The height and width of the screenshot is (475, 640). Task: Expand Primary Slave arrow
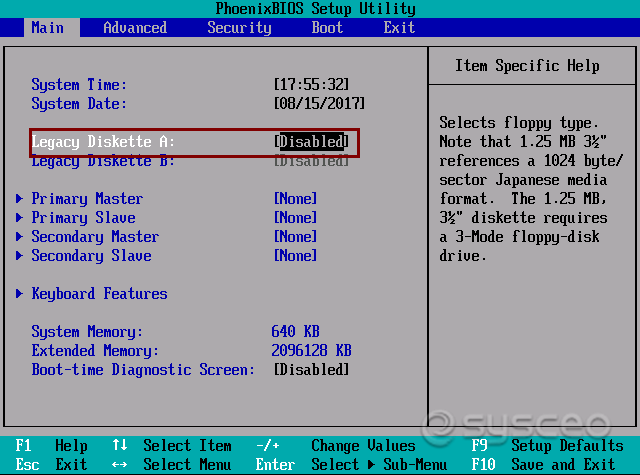(x=19, y=218)
